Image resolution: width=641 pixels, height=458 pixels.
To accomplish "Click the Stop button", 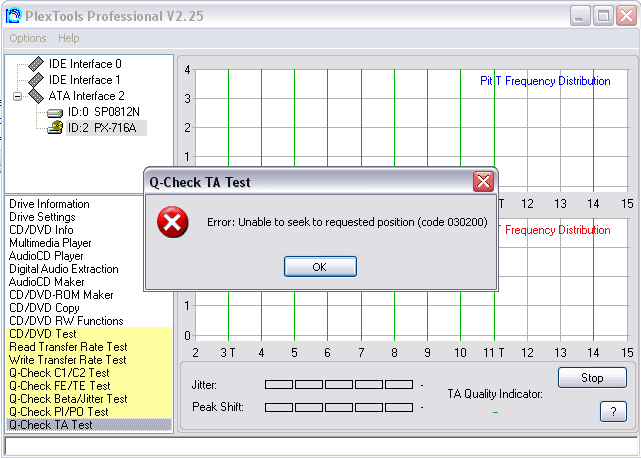I will pyautogui.click(x=592, y=377).
